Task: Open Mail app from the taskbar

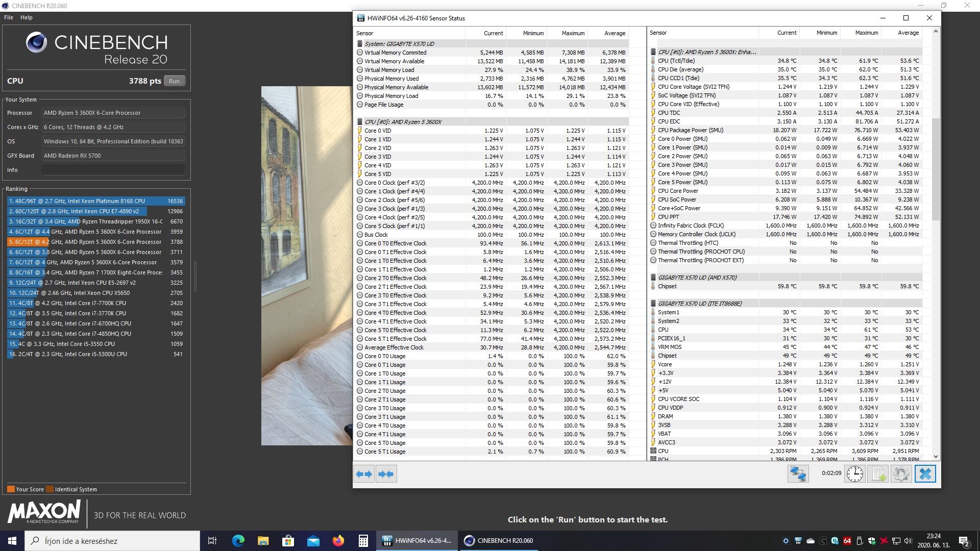Action: pyautogui.click(x=313, y=541)
